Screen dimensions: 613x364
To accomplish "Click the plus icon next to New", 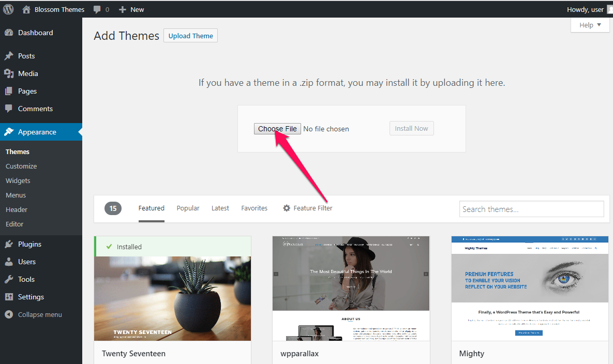I will click(x=123, y=9).
